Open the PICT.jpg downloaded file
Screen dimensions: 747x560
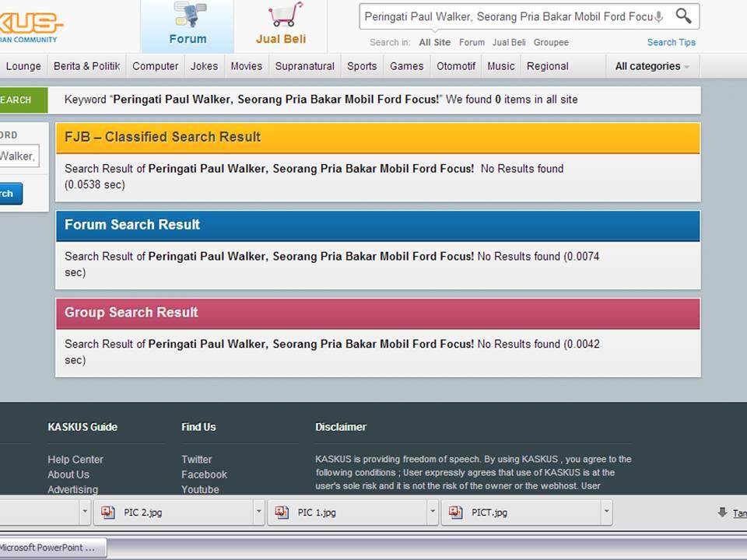click(x=521, y=513)
